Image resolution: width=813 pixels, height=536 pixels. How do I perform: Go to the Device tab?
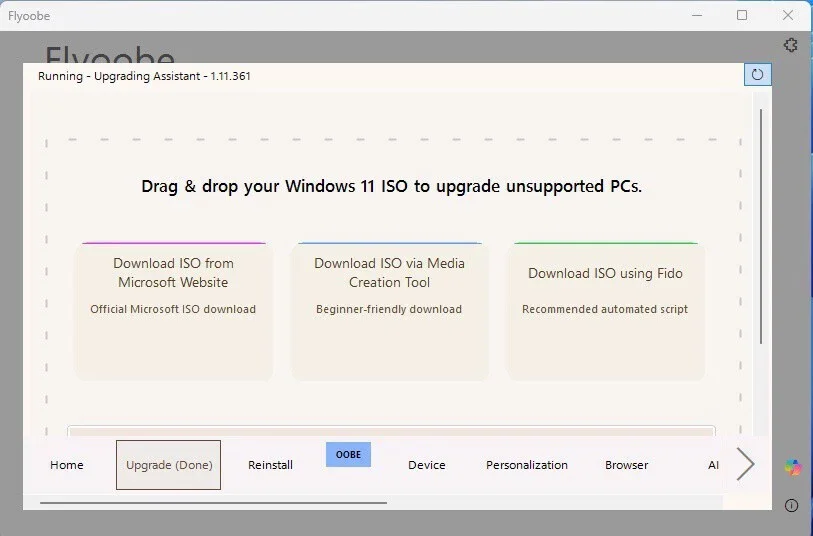427,465
